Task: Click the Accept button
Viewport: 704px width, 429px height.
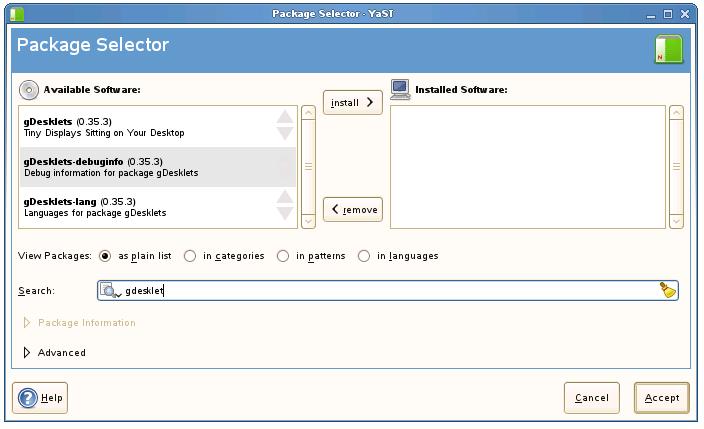Action: [662, 398]
